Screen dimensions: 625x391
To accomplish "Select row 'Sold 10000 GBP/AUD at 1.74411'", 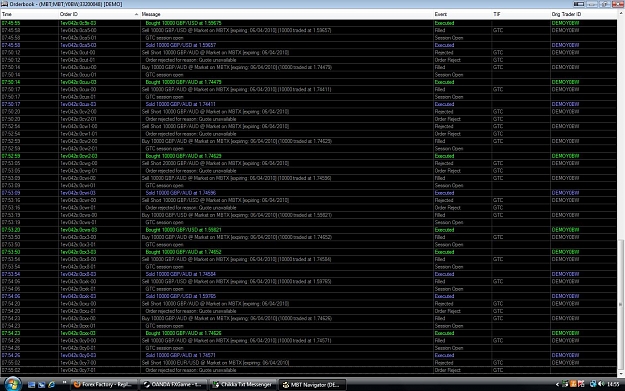I will [309, 104].
